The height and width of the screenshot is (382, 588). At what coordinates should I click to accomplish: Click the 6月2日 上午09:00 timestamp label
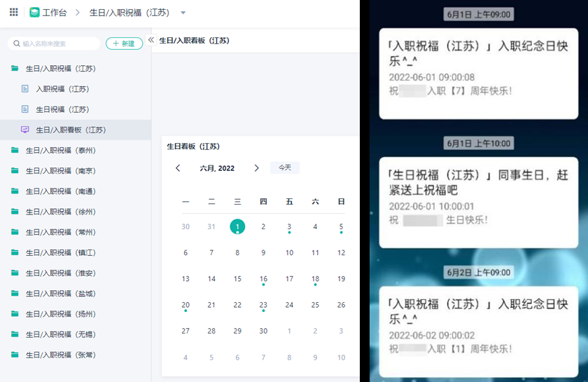[x=479, y=273]
